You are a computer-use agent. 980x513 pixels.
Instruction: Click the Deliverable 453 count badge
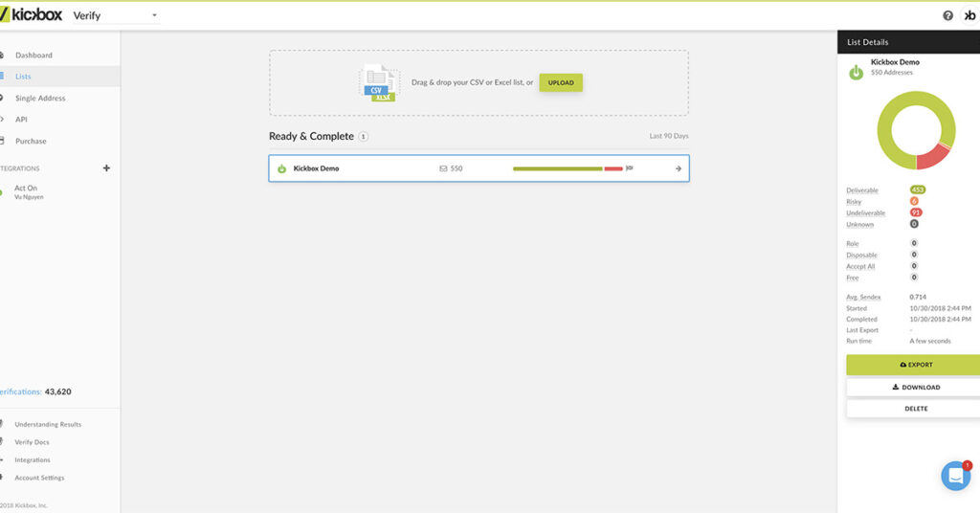[x=918, y=190]
